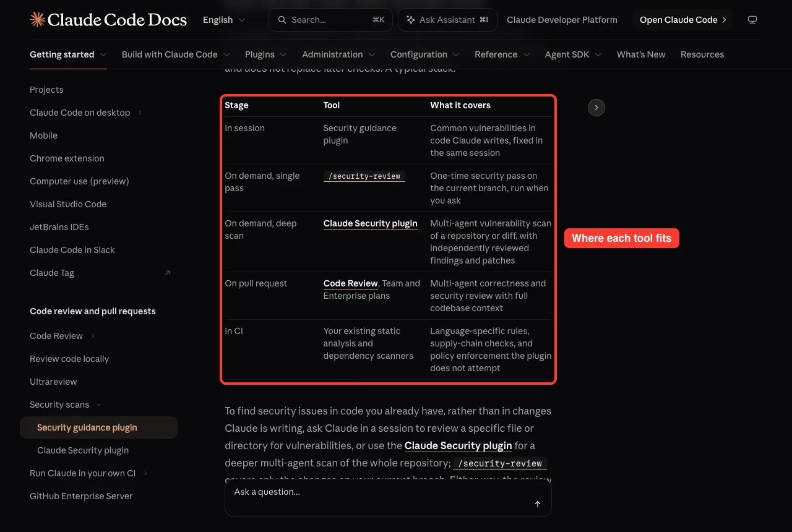The width and height of the screenshot is (792, 532).
Task: Open the Configuration dropdown
Action: (x=425, y=54)
